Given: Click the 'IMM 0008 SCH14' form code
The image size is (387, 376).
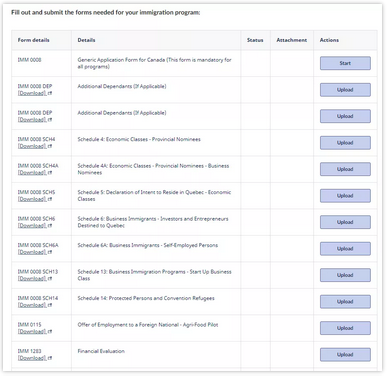Looking at the screenshot, I should pyautogui.click(x=38, y=298).
